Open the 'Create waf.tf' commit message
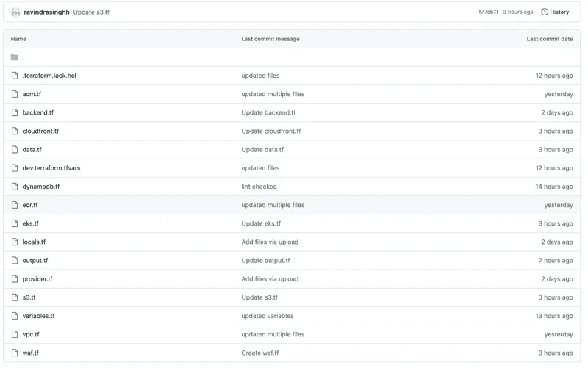This screenshot has height=368, width=588. click(259, 353)
